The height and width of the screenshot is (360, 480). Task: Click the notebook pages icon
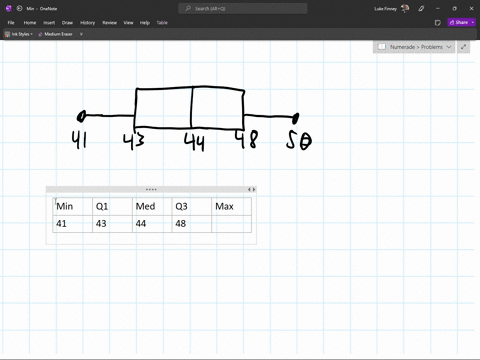pyautogui.click(x=382, y=47)
